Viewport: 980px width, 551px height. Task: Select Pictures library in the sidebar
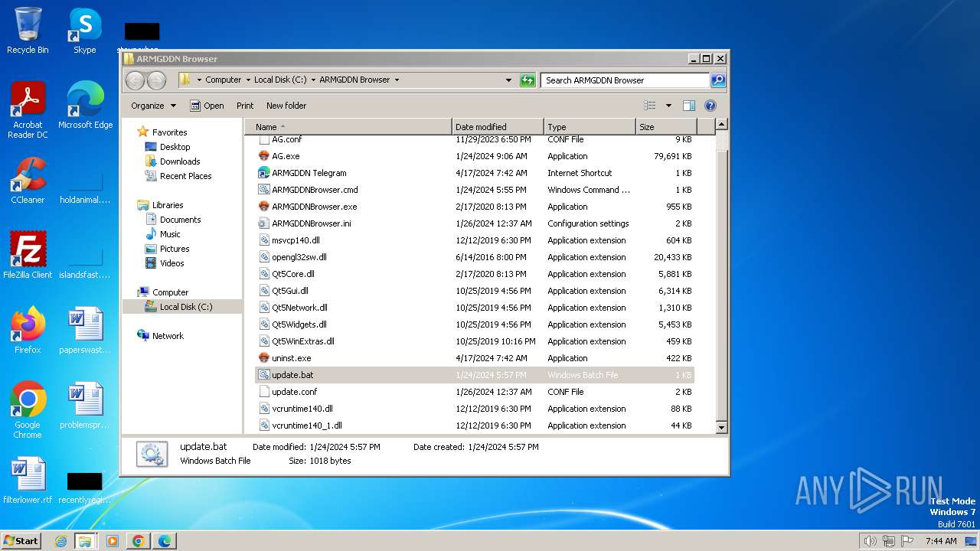click(175, 249)
